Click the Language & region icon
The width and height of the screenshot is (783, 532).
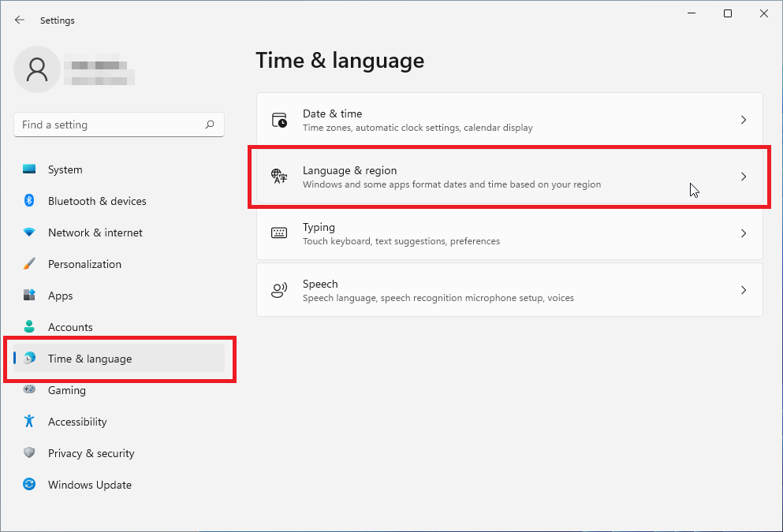point(279,177)
